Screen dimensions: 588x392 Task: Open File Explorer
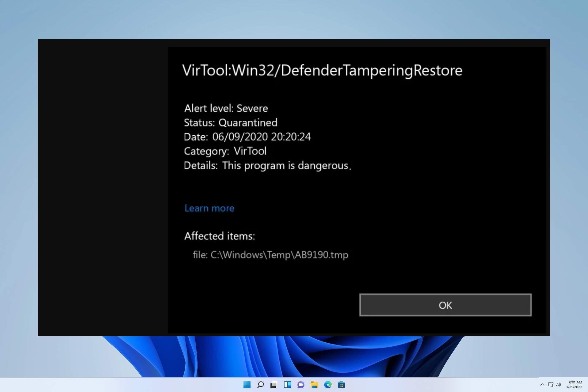[314, 385]
